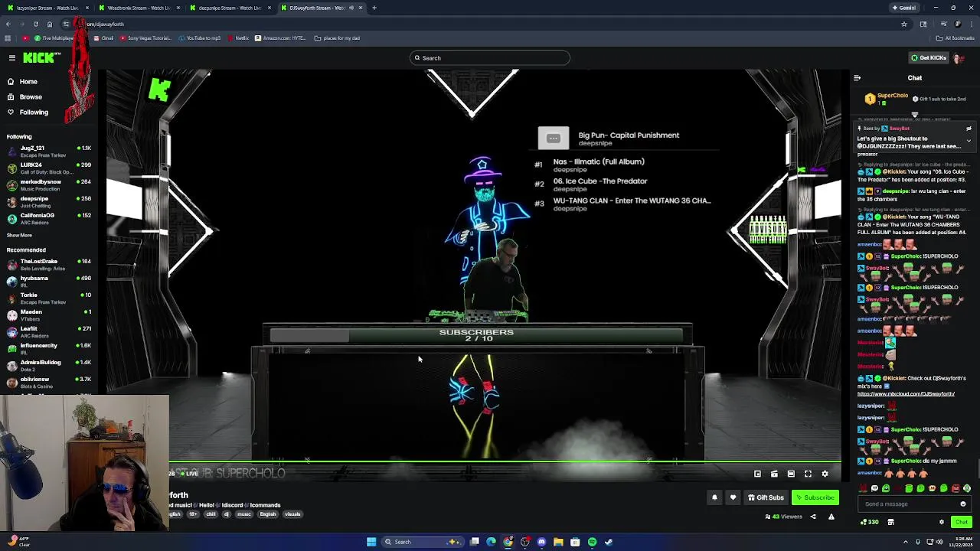Screen dimensions: 980x551
Task: Switch to lazysniper Stream tab
Action: (47, 8)
